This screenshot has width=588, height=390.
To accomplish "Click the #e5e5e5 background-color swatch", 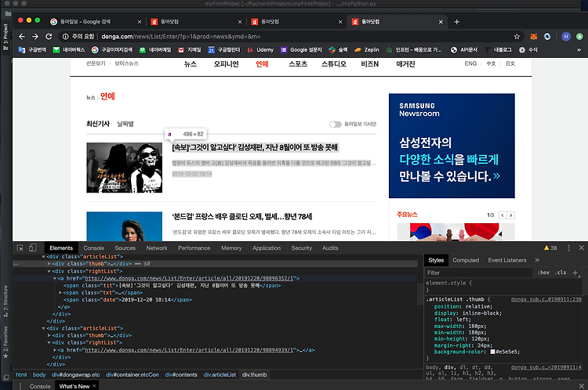I will click(493, 352).
